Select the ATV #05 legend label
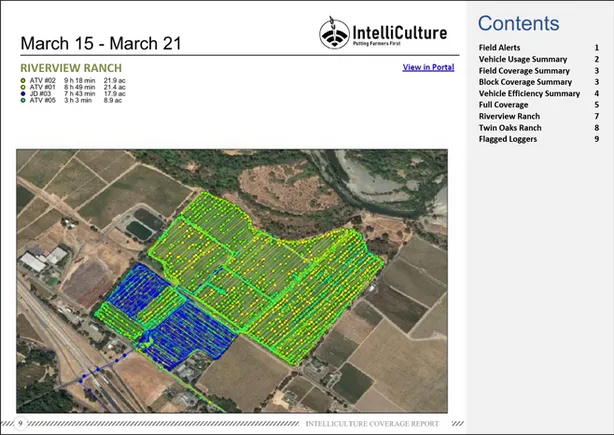 pos(42,101)
